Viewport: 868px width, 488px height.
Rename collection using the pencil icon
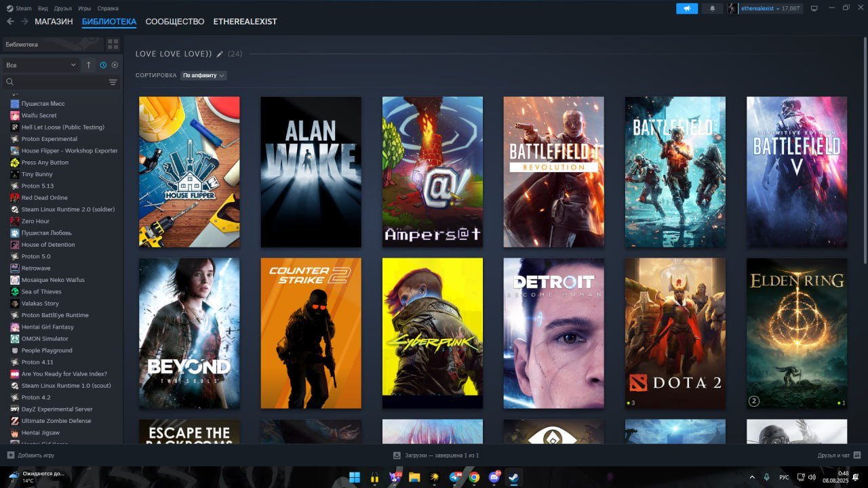(x=220, y=54)
